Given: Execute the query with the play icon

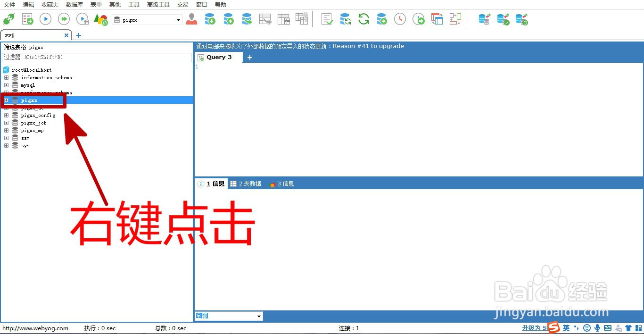Looking at the screenshot, I should tap(45, 19).
